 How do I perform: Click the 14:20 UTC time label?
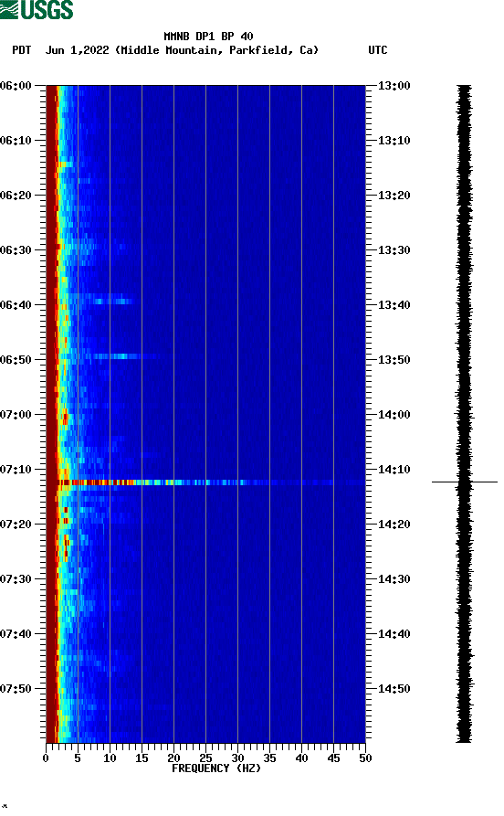tap(394, 525)
